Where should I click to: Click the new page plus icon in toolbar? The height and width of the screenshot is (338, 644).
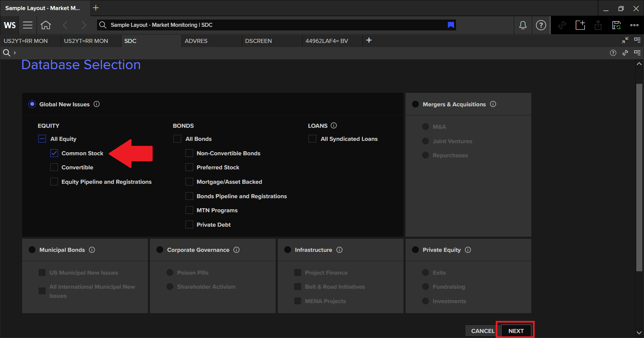(x=580, y=25)
